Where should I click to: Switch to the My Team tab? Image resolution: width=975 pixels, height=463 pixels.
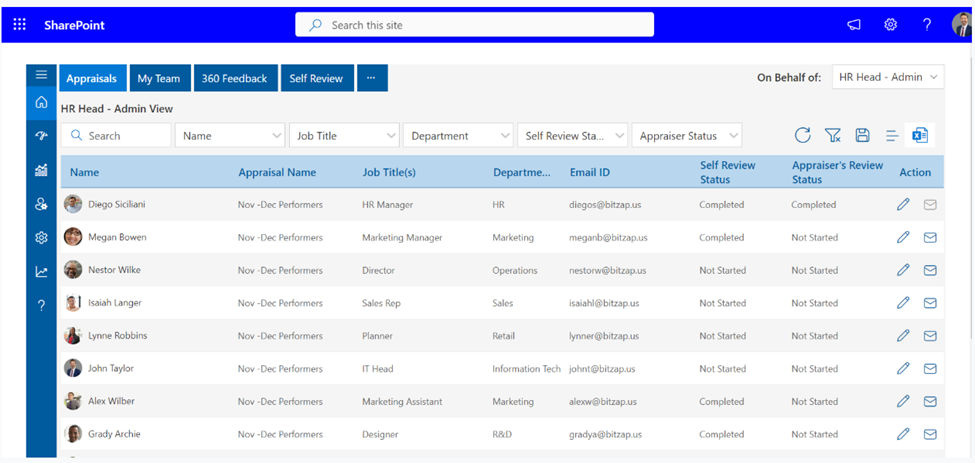(x=159, y=79)
